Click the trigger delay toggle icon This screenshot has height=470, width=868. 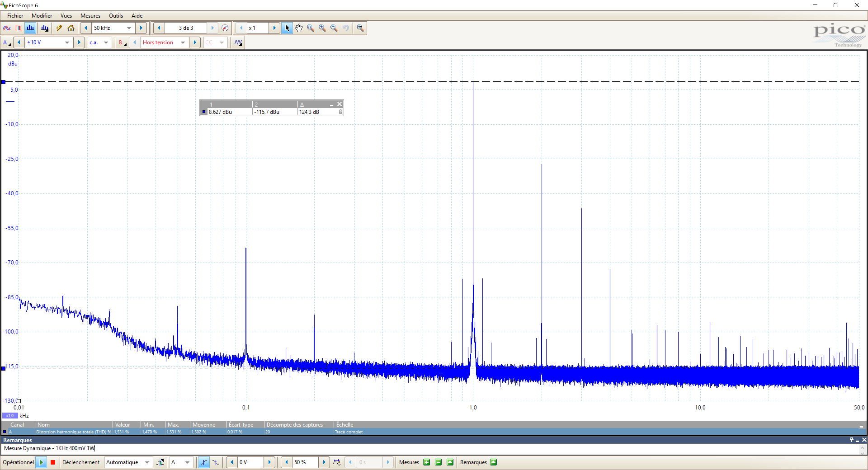click(x=337, y=462)
